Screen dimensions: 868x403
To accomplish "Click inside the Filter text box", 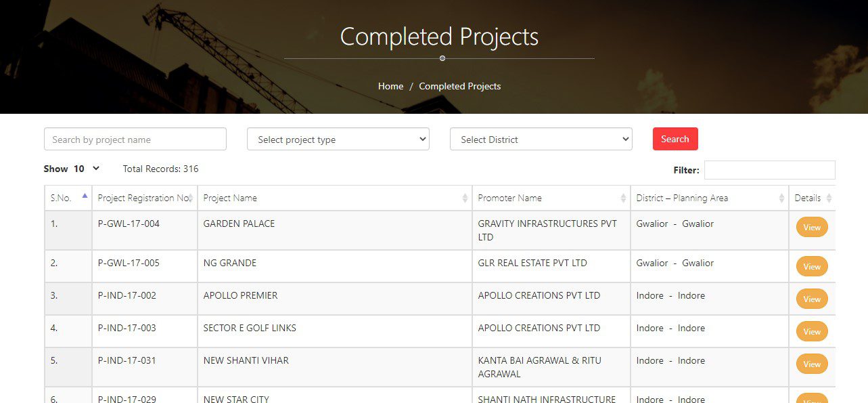I will tap(769, 169).
